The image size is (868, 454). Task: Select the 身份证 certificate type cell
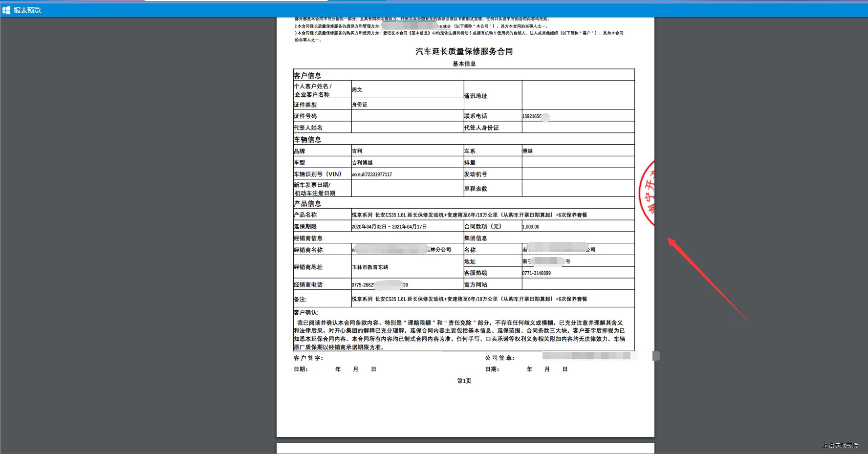click(x=360, y=105)
